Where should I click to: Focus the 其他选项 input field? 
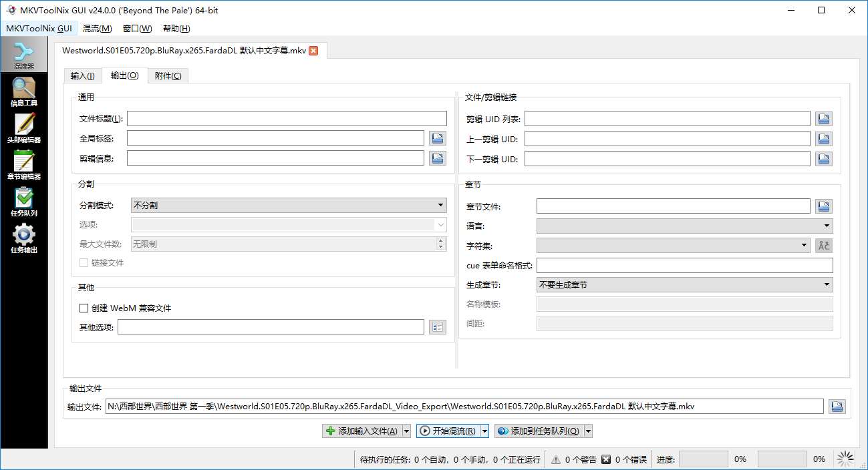click(x=271, y=327)
